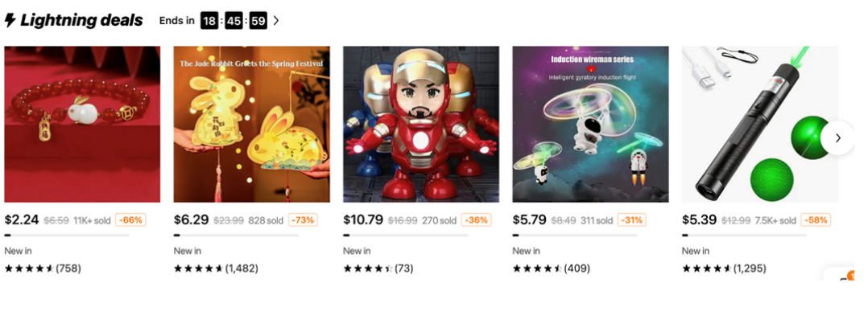The height and width of the screenshot is (324, 868).
Task: Click the -58% discount badge on laser
Action: [816, 220]
